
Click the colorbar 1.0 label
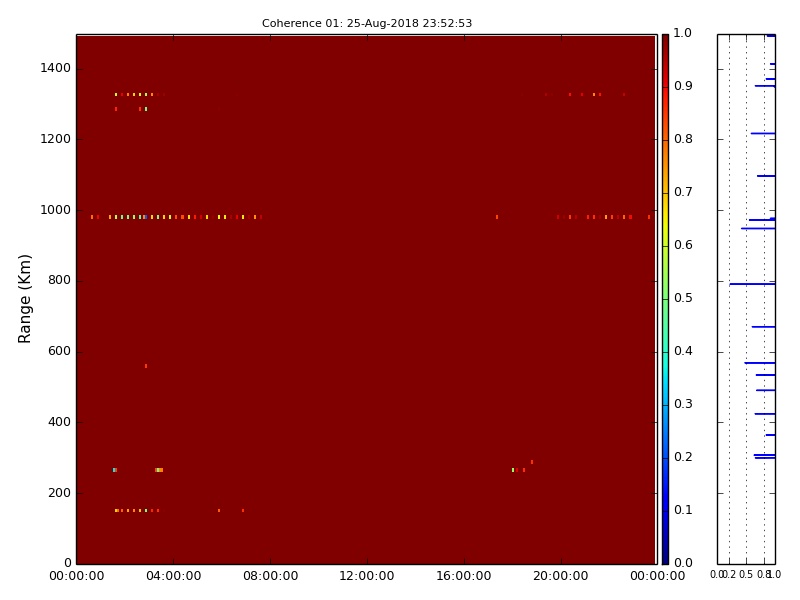683,33
